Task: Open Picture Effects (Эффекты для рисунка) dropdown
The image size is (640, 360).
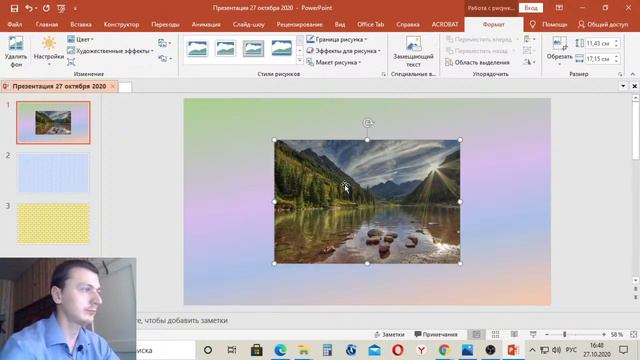Action: 343,51
